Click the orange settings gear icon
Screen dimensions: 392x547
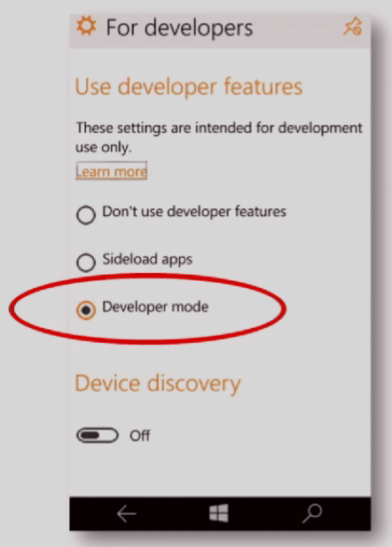[86, 27]
